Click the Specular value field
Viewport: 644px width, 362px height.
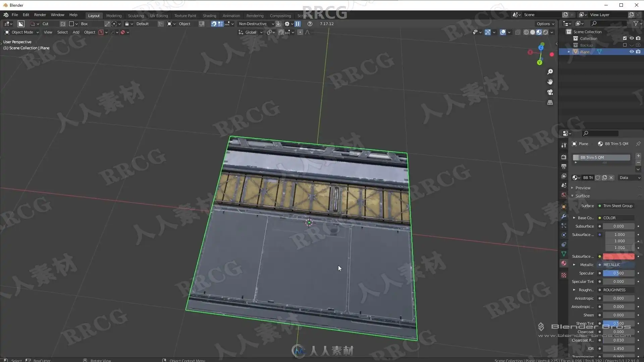pos(619,273)
